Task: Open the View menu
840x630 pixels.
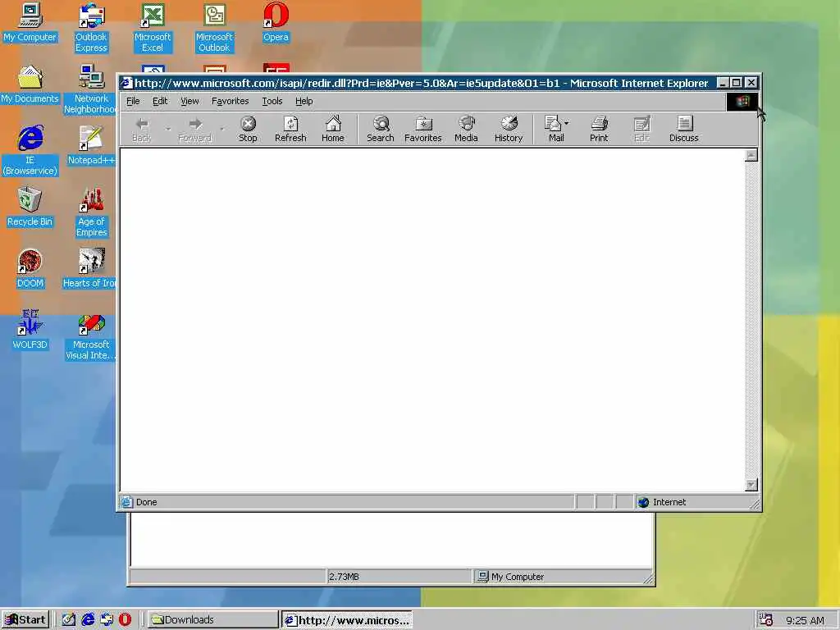Action: click(189, 101)
